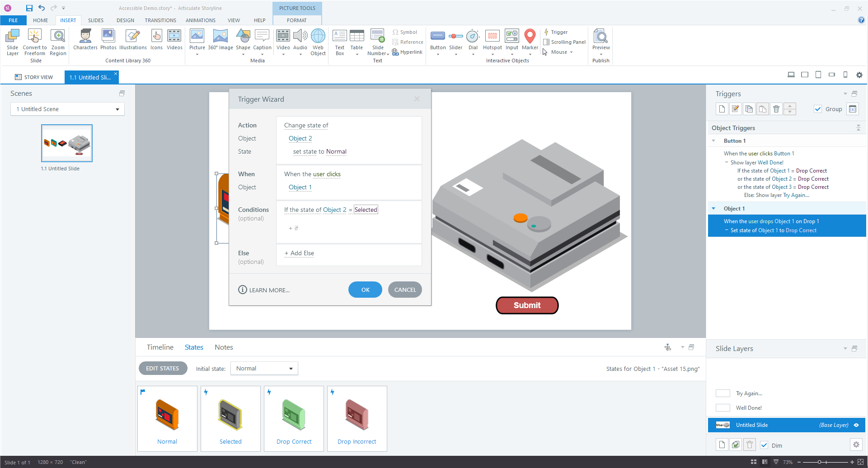Insert a 360° Image
Viewport: 868px width, 468px height.
click(221, 39)
